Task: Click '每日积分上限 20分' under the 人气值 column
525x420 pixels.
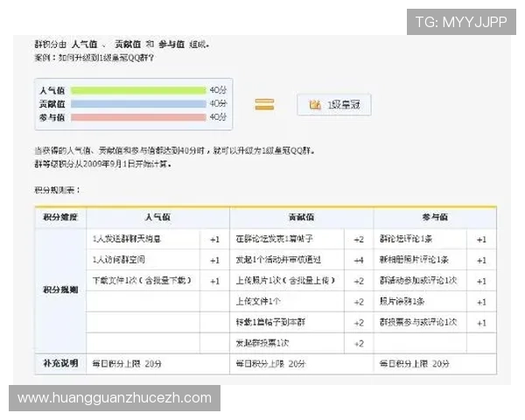Action: tap(127, 364)
